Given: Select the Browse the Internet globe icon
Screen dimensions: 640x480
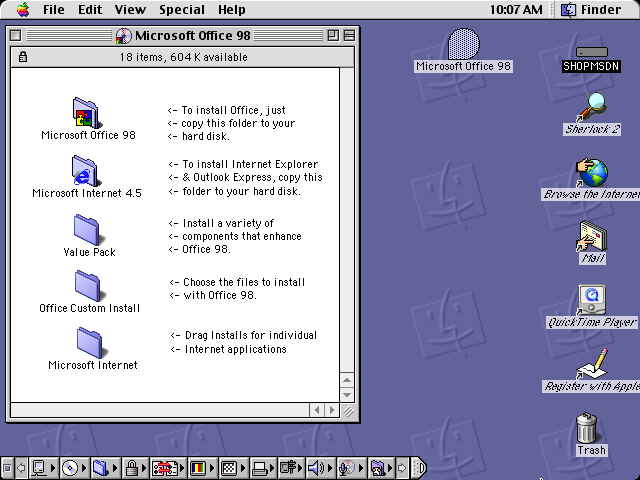Looking at the screenshot, I should (x=592, y=172).
